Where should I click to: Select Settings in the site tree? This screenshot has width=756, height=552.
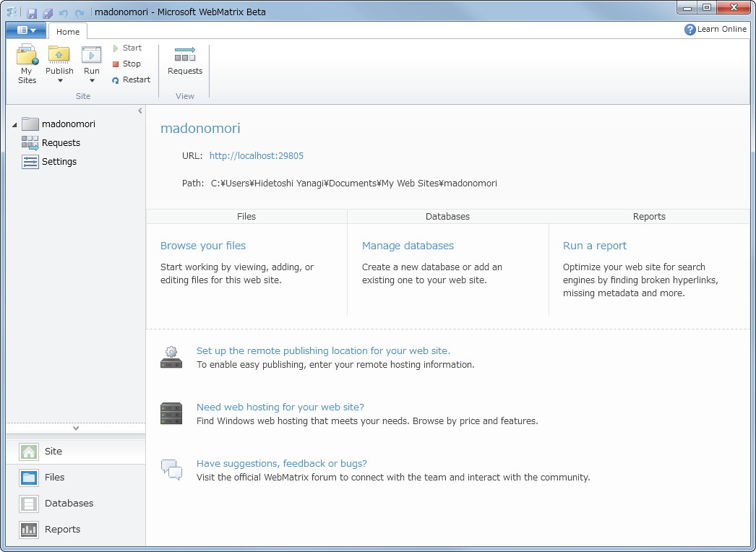(x=59, y=162)
